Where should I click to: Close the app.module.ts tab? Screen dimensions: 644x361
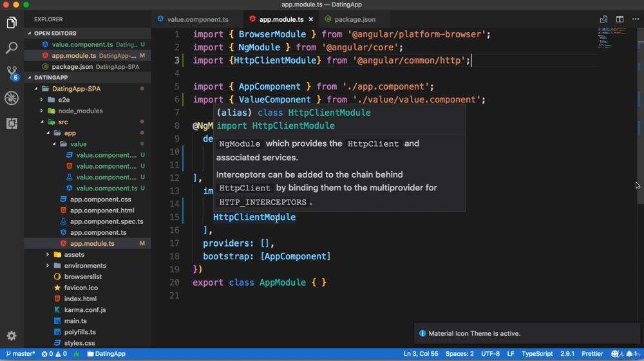pyautogui.click(x=311, y=19)
